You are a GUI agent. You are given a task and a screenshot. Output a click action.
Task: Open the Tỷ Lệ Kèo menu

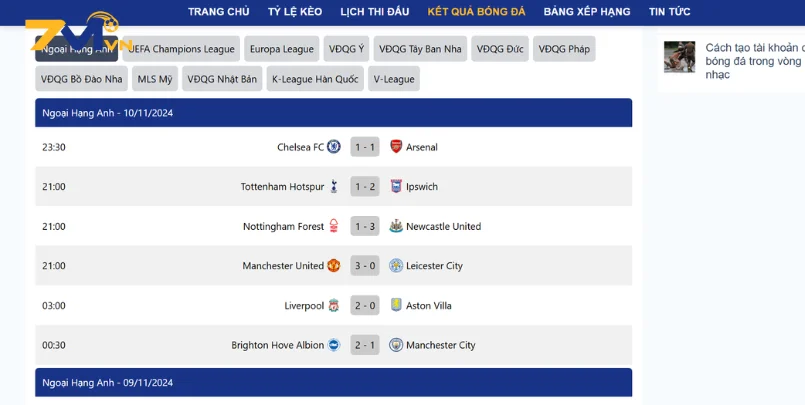tap(295, 12)
